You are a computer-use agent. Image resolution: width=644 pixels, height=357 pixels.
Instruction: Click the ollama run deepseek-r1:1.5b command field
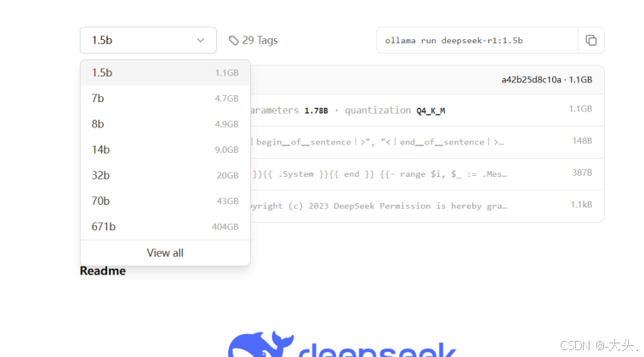477,40
